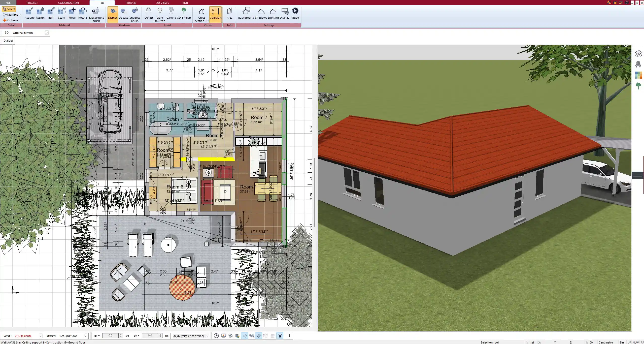Open the CONSTRUCTION ribbon tab
The image size is (644, 344).
[x=68, y=3]
